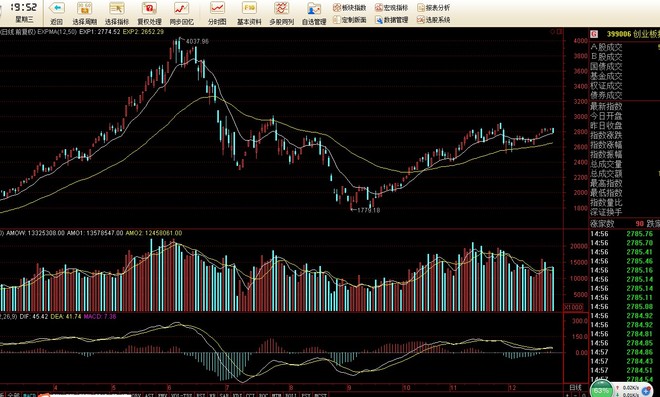660x397 pixels.
Task: Click the red G icon beside 399006
Action: 594,34
